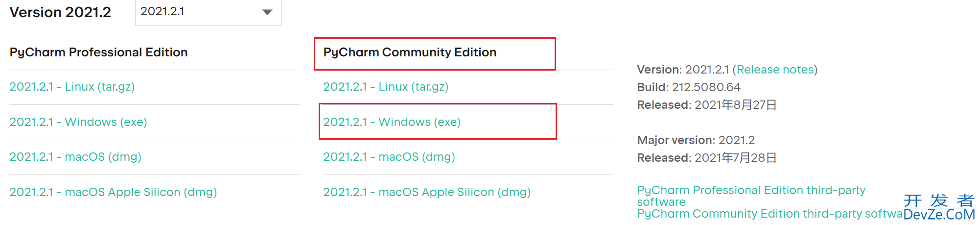This screenshot has height=225, width=980.
Task: Click the August 27 release date text
Action: click(735, 105)
